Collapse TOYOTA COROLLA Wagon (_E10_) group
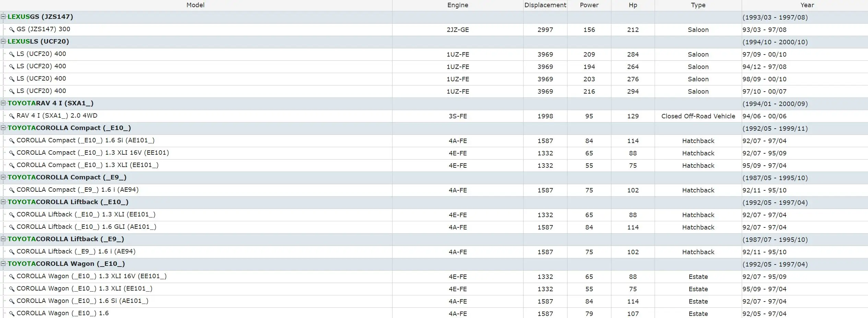This screenshot has height=318, width=868. (x=3, y=263)
